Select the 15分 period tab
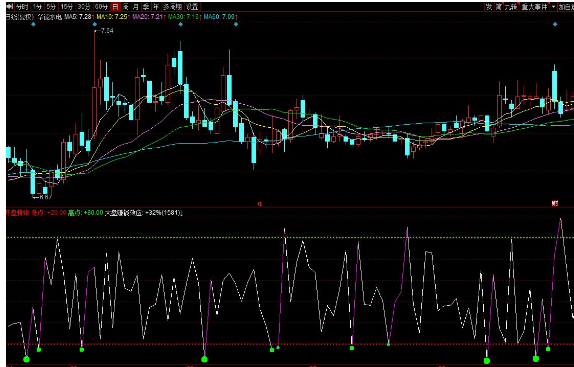Viewport: 574px width, 367px height. coord(66,7)
